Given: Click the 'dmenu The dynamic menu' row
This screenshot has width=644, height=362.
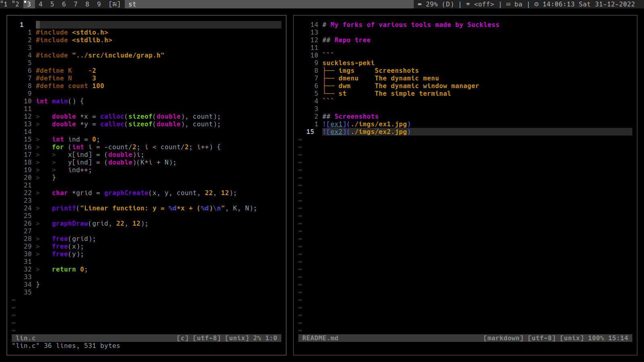Looking at the screenshot, I should pyautogui.click(x=381, y=78).
